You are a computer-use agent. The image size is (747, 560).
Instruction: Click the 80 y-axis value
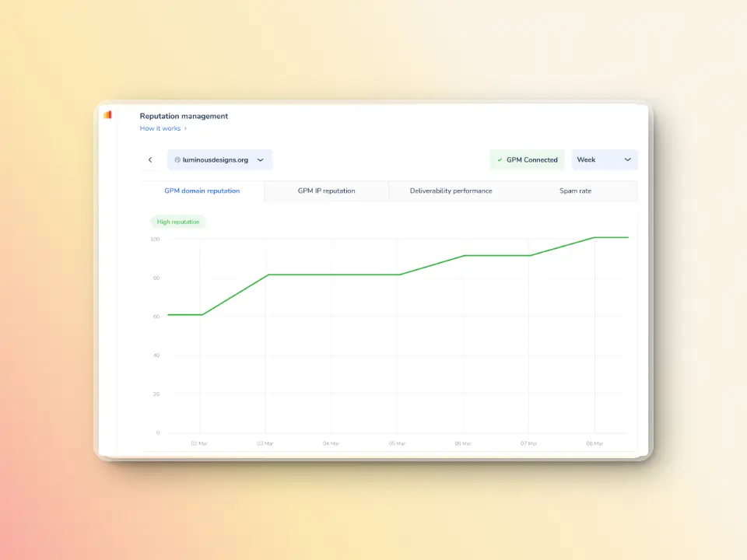point(156,278)
